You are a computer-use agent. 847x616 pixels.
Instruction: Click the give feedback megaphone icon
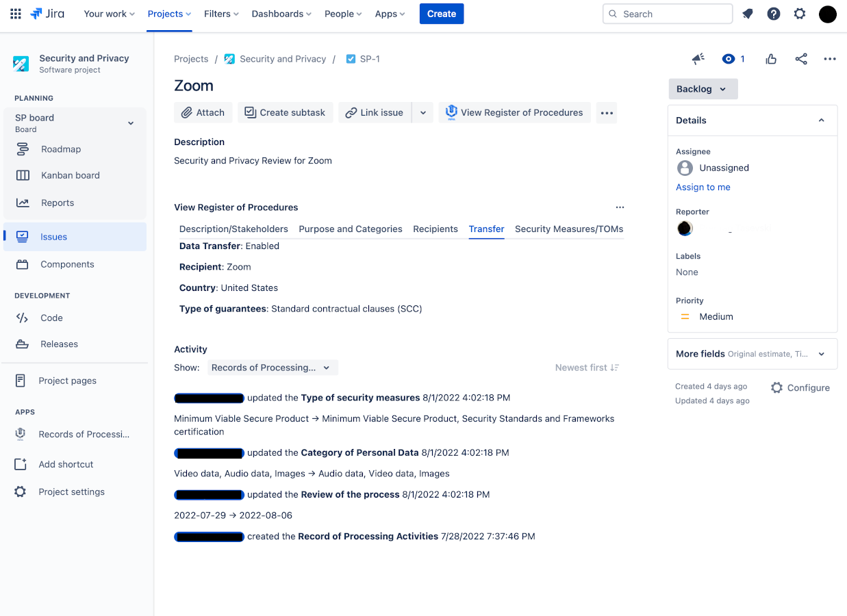pyautogui.click(x=698, y=59)
